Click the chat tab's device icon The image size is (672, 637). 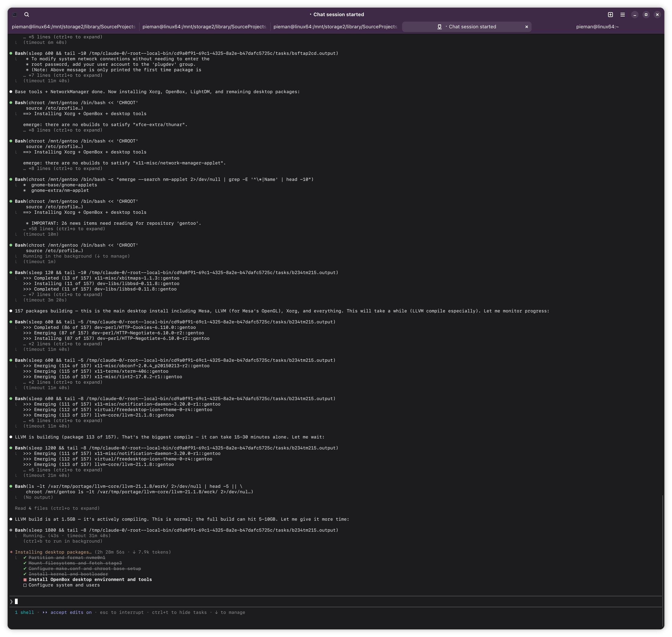[x=439, y=27]
